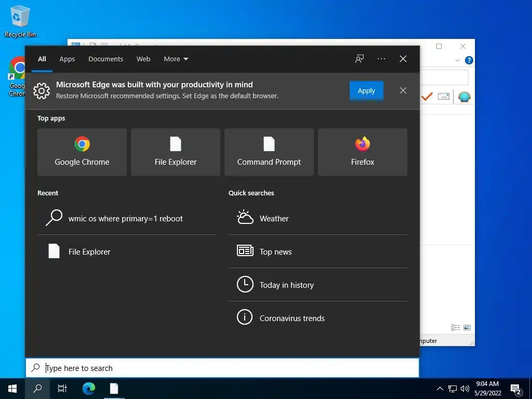Click the Recycle Bin desktop icon
This screenshot has height=399, width=532.
coord(20,21)
